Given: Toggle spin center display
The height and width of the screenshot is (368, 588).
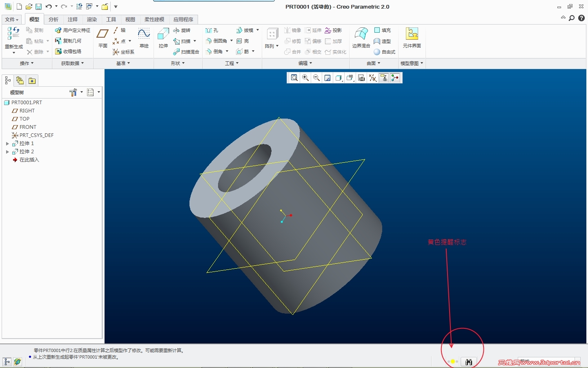Looking at the screenshot, I should pos(394,78).
